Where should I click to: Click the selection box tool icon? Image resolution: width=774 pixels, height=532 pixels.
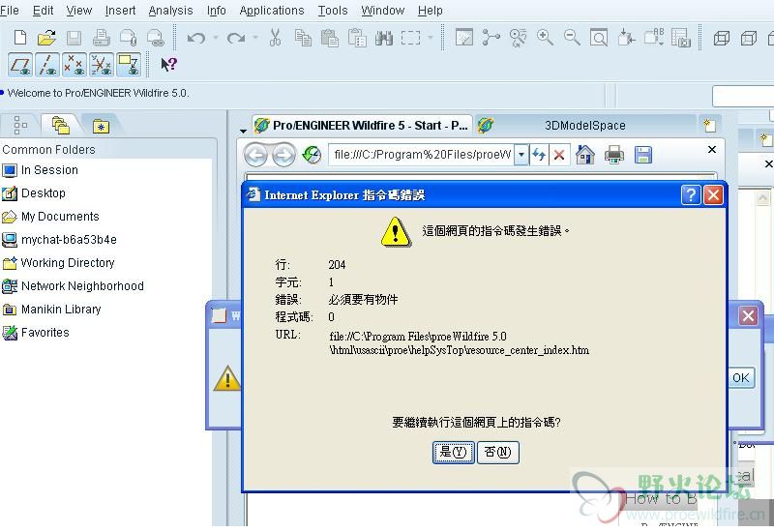410,38
